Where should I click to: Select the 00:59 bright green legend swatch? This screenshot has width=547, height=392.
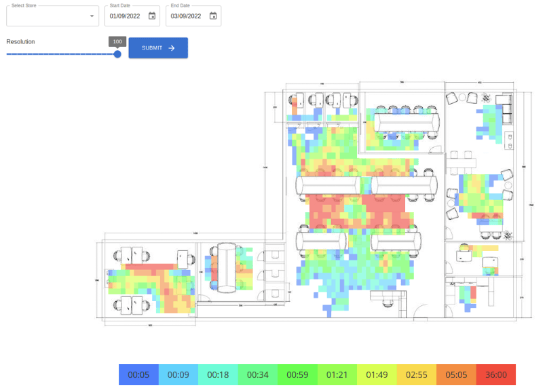297,374
